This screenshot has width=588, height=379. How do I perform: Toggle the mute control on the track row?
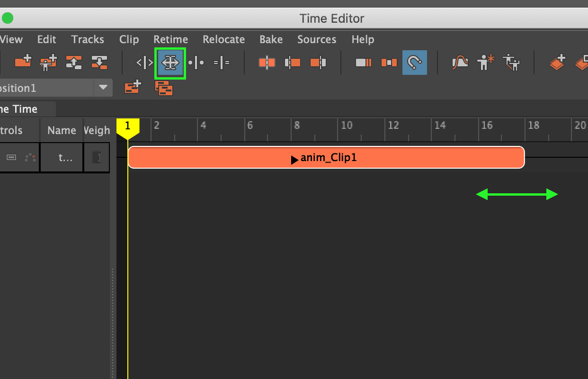coord(11,157)
